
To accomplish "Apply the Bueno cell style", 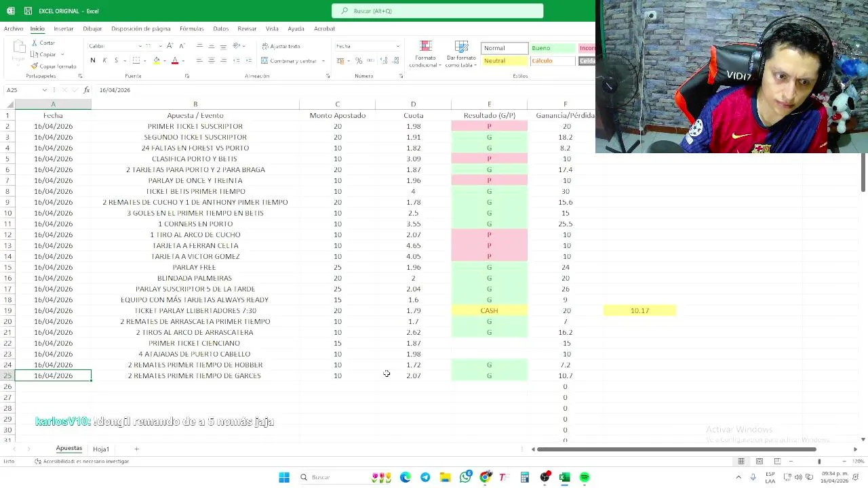I will pos(552,48).
